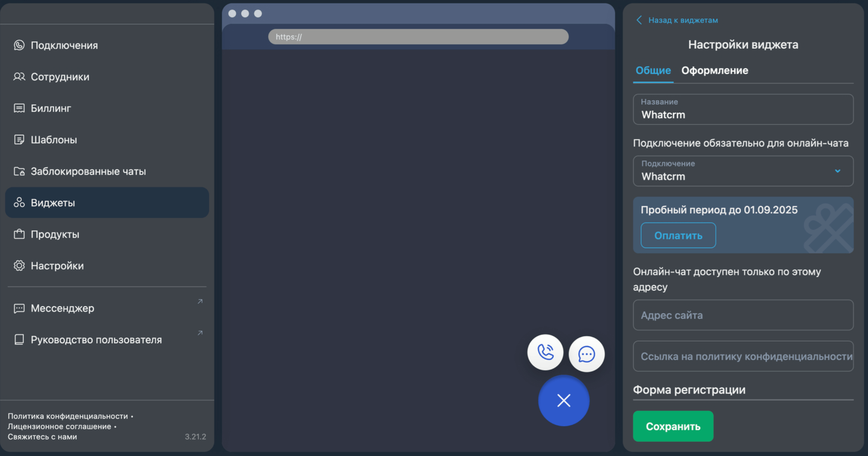Viewport: 868px width, 456px height.
Task: Select the Общие tab
Action: point(653,71)
